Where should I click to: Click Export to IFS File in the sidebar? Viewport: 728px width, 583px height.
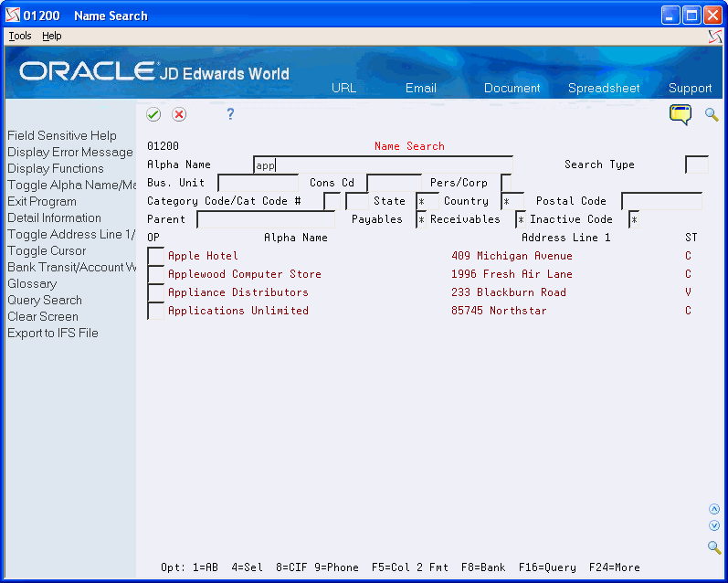coord(52,333)
